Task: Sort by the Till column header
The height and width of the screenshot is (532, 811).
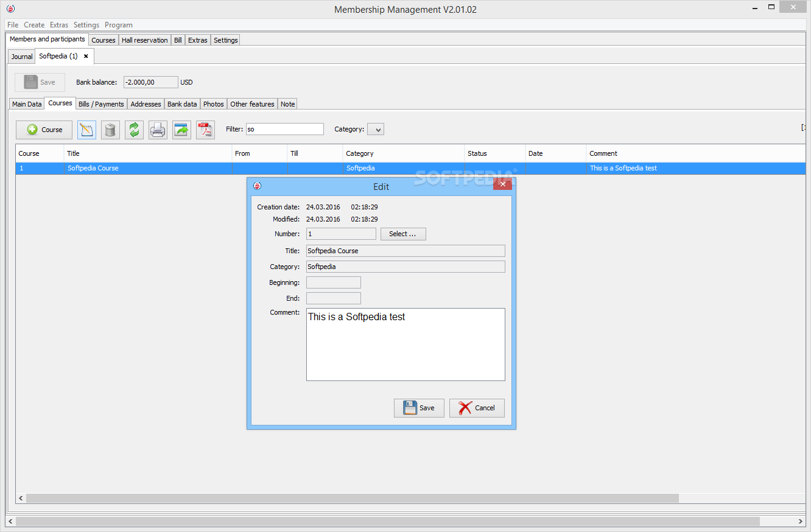Action: pos(315,153)
